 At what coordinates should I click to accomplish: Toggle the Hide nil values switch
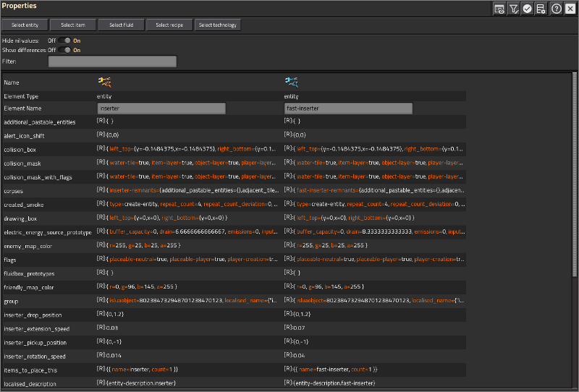click(65, 41)
